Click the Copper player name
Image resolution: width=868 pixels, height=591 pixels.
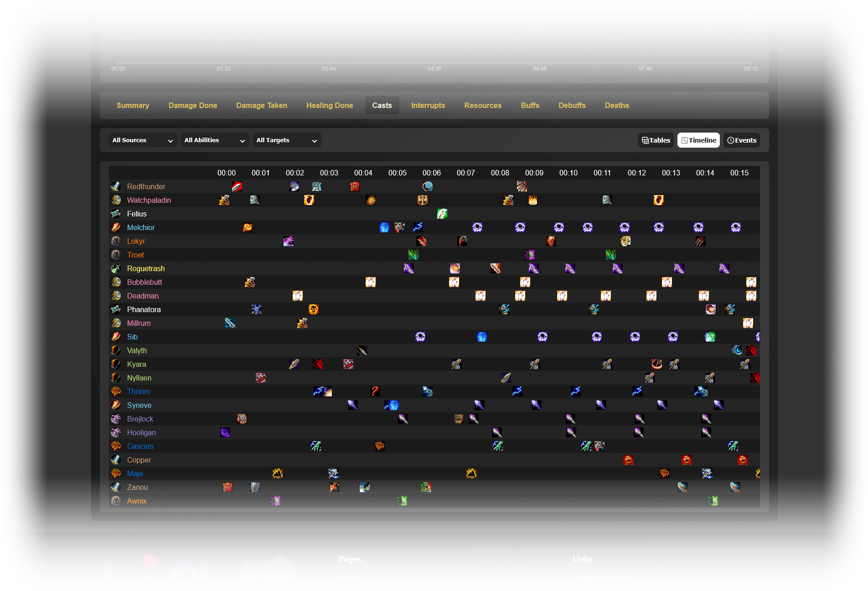(x=139, y=460)
